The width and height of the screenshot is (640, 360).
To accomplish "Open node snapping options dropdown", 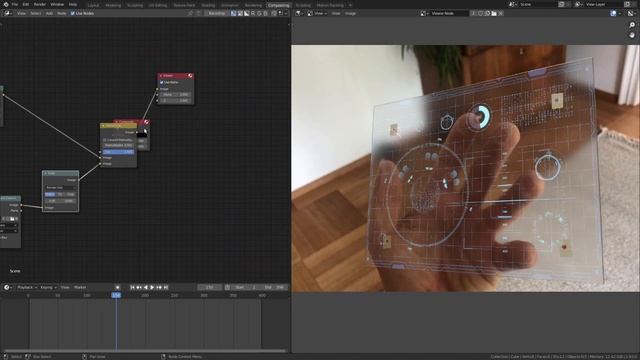I will [x=282, y=13].
